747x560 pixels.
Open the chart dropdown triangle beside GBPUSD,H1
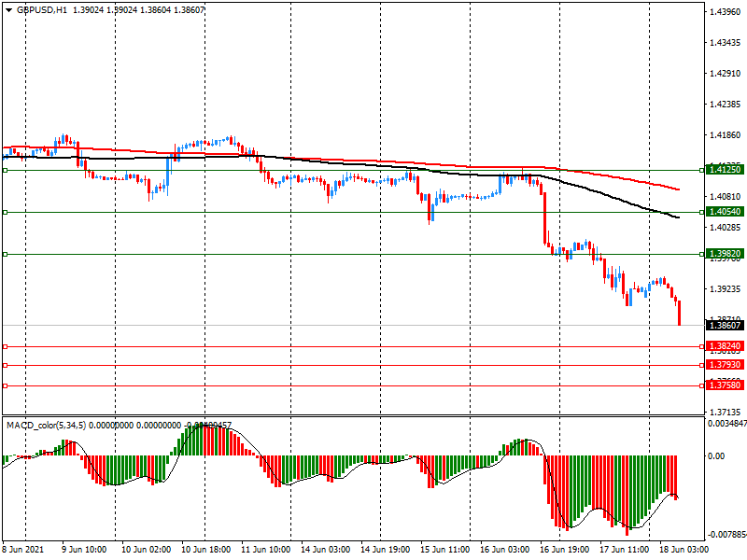tap(8, 10)
